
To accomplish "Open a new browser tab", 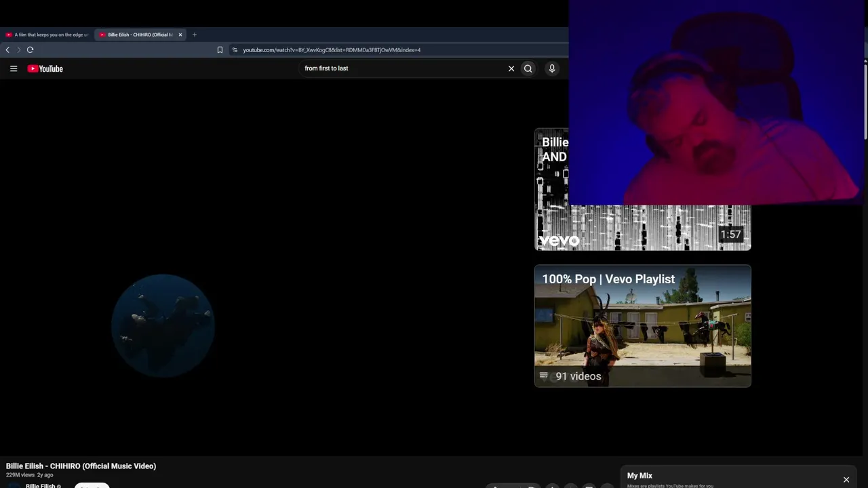I will tap(194, 35).
